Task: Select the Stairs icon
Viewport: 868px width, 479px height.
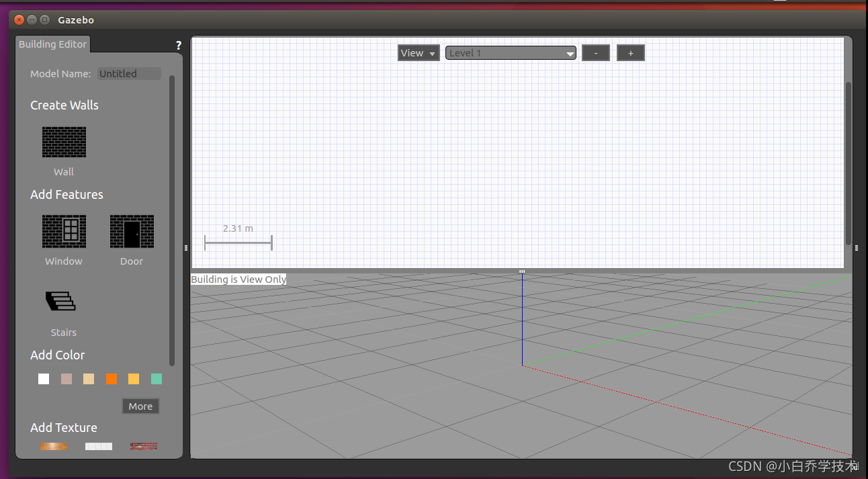Action: 61,301
